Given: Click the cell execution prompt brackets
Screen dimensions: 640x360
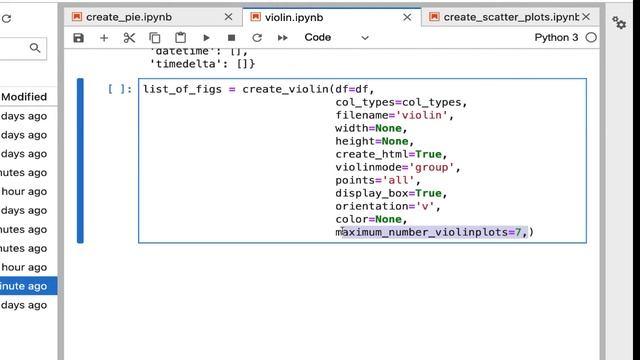Looking at the screenshot, I should (x=120, y=89).
